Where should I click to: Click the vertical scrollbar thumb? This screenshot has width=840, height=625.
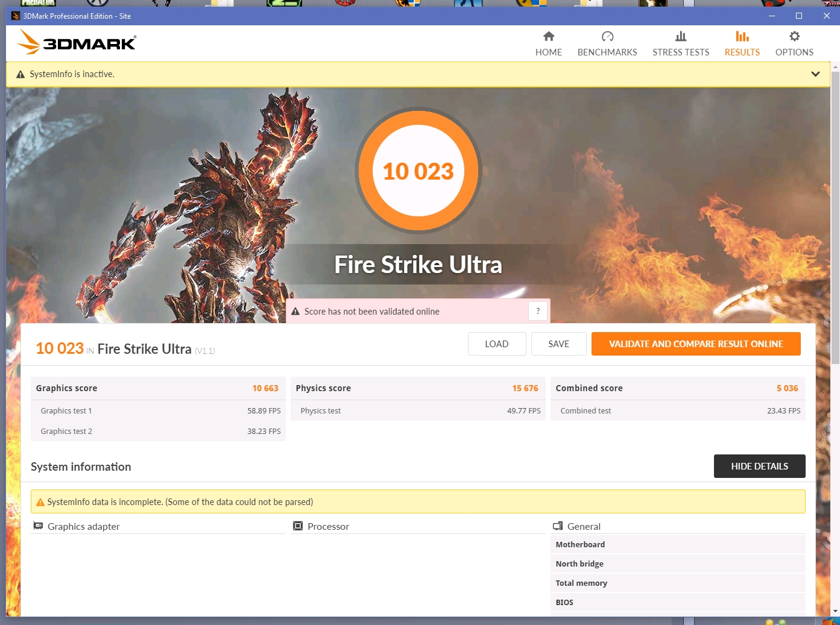pos(835,217)
